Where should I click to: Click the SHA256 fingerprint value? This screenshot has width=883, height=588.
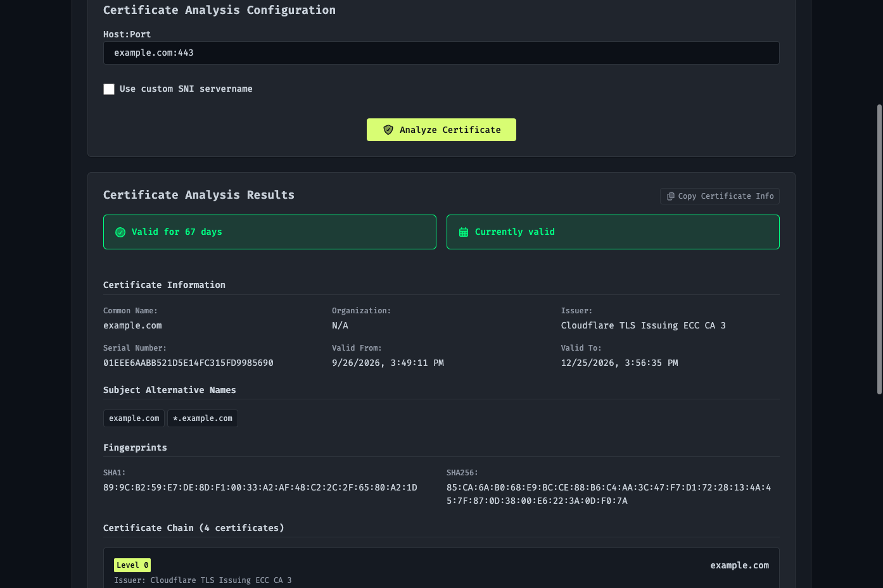point(609,494)
